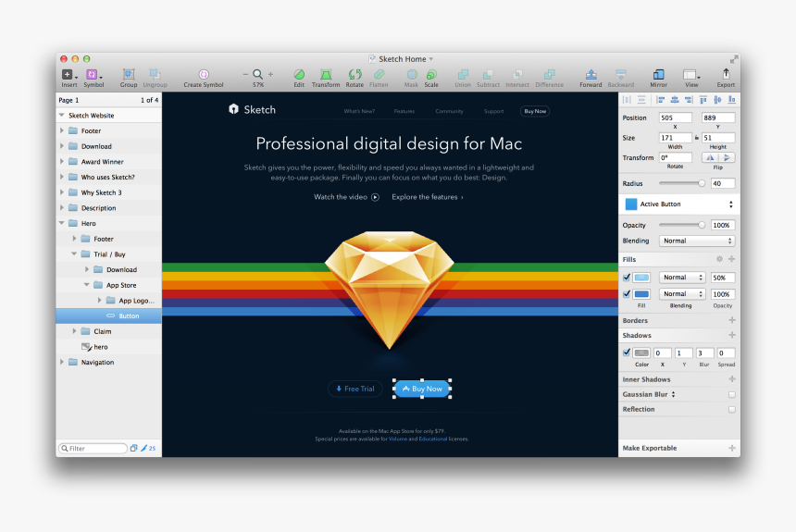Move layer Forward with toolbar icon
796x532 pixels.
(591, 75)
